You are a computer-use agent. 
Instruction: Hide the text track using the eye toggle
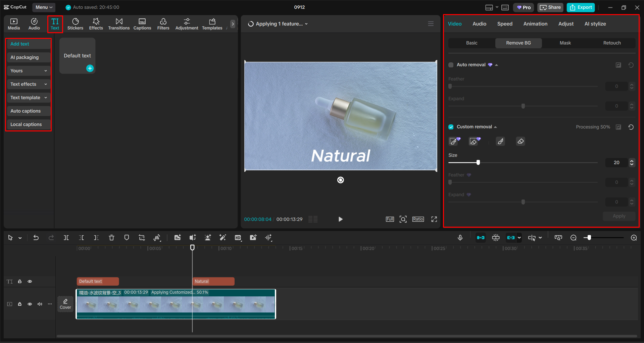coord(30,281)
